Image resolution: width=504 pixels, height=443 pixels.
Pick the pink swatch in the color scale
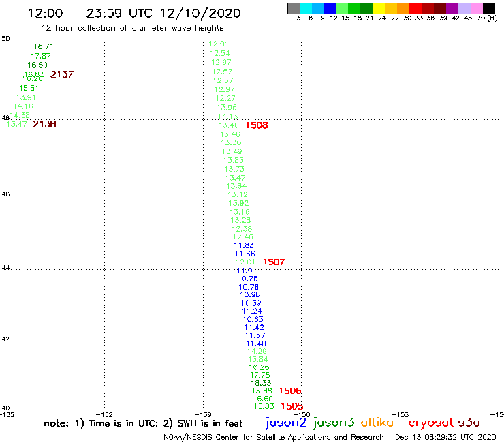476,8
